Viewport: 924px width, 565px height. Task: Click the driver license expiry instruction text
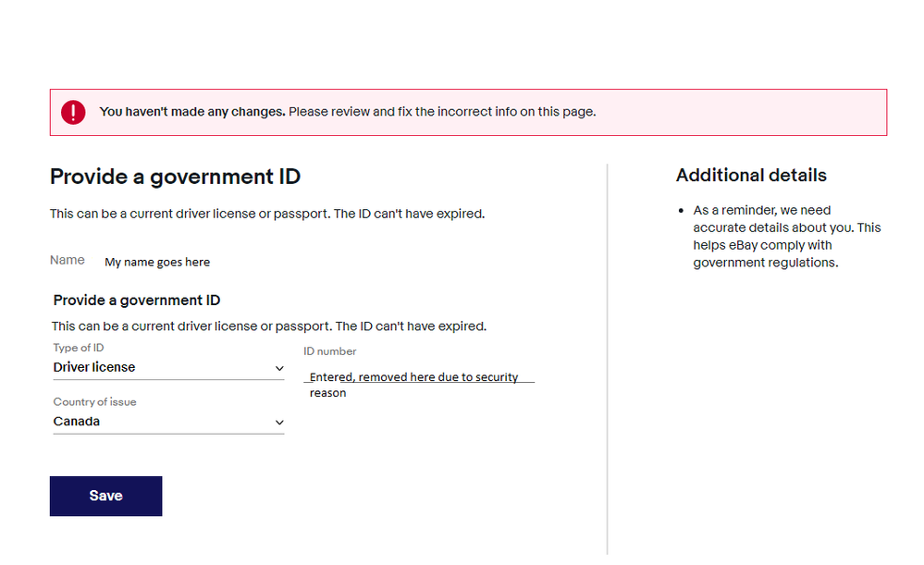pyautogui.click(x=267, y=213)
